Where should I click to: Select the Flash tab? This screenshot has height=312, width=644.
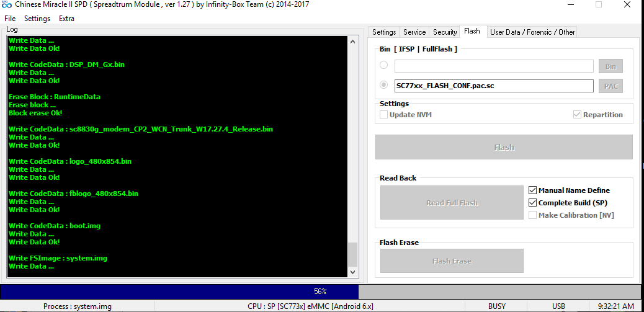(x=472, y=31)
